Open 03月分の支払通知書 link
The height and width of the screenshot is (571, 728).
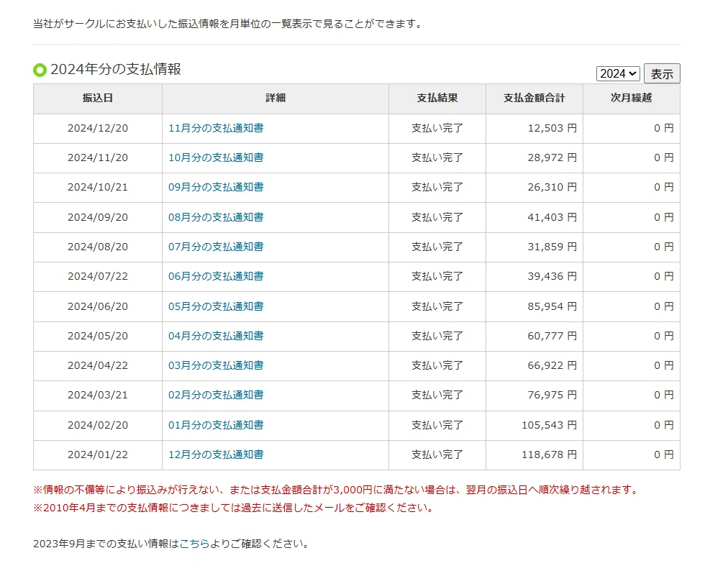pyautogui.click(x=216, y=365)
